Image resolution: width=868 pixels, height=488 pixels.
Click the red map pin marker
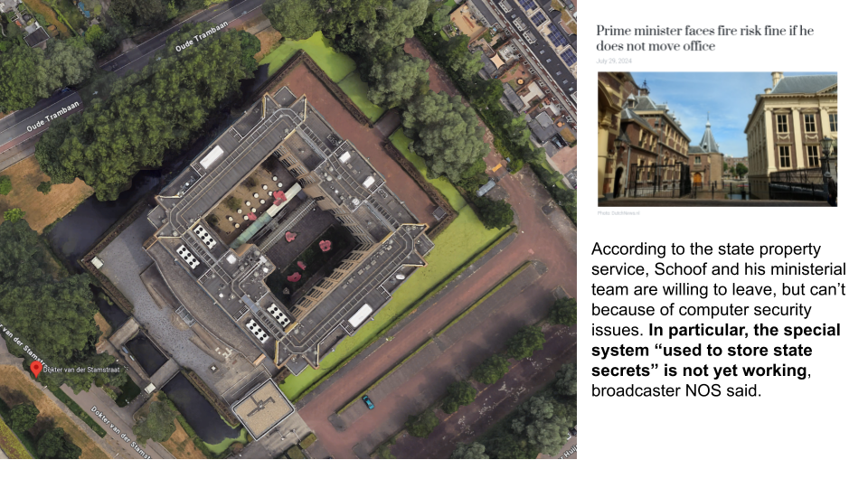pos(36,368)
